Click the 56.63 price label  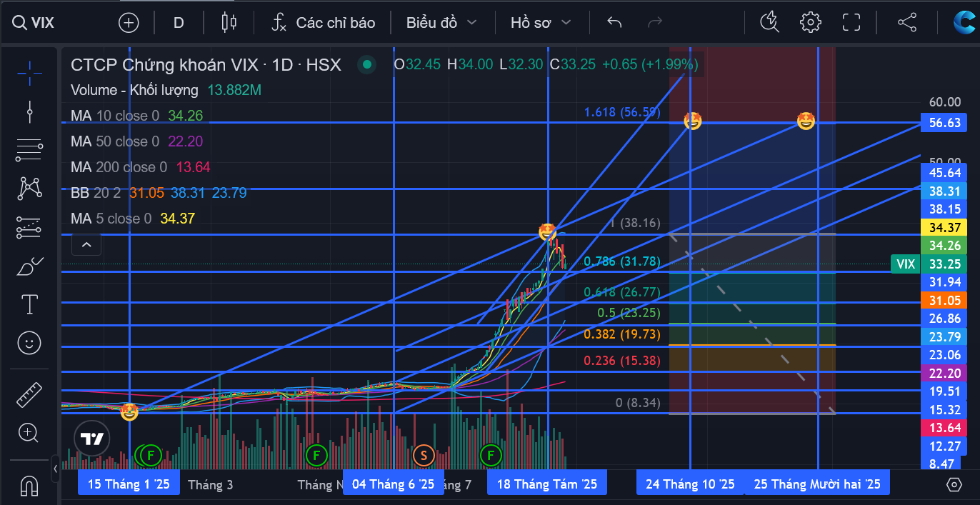944,122
